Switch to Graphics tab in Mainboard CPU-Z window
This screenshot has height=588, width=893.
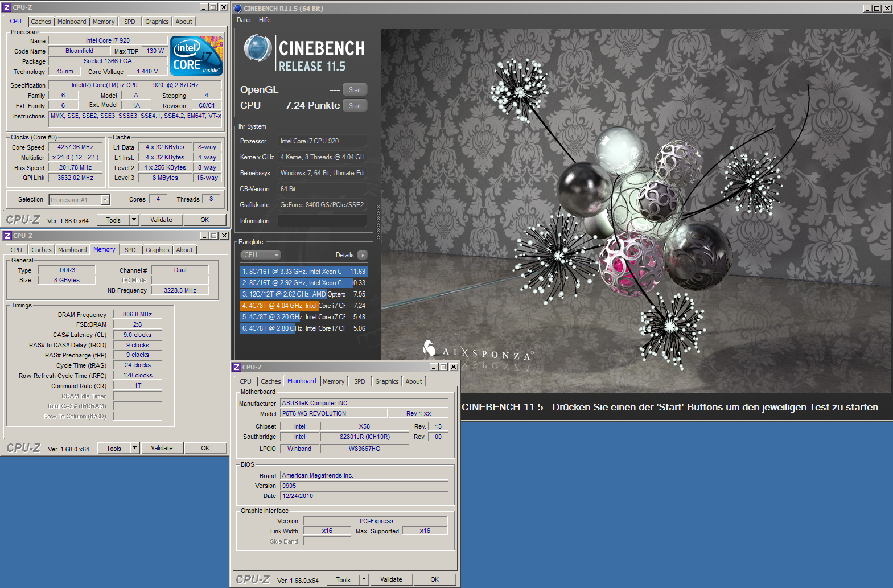click(x=387, y=381)
